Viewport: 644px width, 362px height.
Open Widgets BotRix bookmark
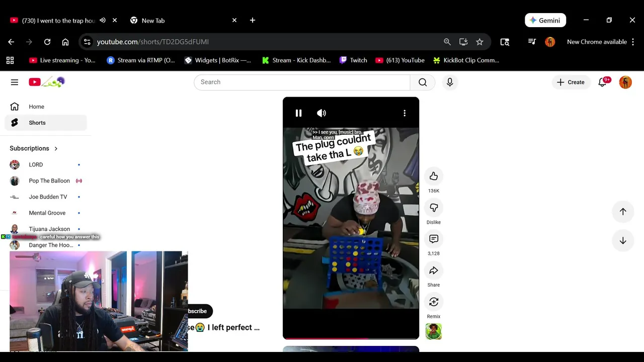pos(218,60)
